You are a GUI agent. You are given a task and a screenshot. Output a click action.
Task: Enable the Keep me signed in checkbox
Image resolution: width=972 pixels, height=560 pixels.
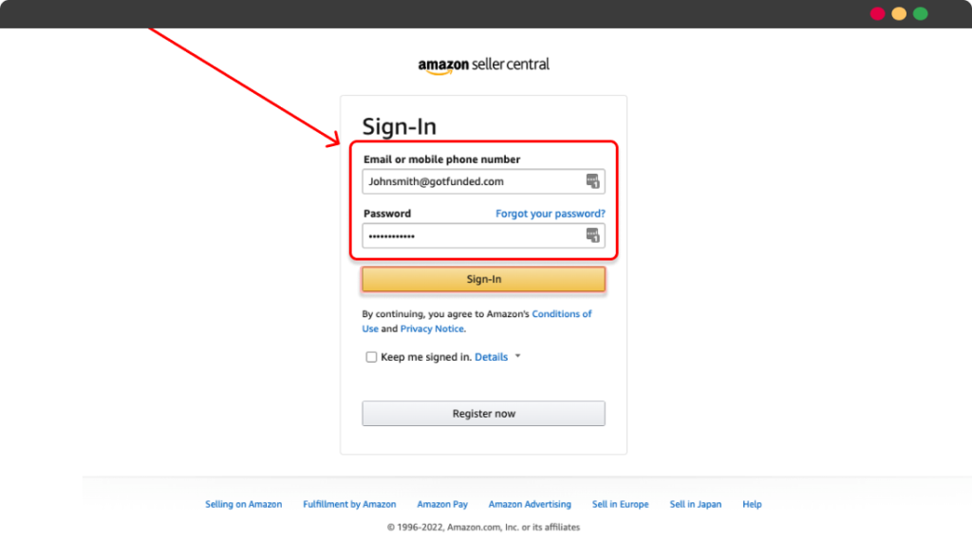click(371, 357)
